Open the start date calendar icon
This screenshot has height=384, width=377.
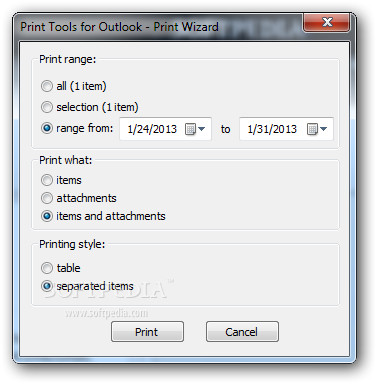(190, 129)
